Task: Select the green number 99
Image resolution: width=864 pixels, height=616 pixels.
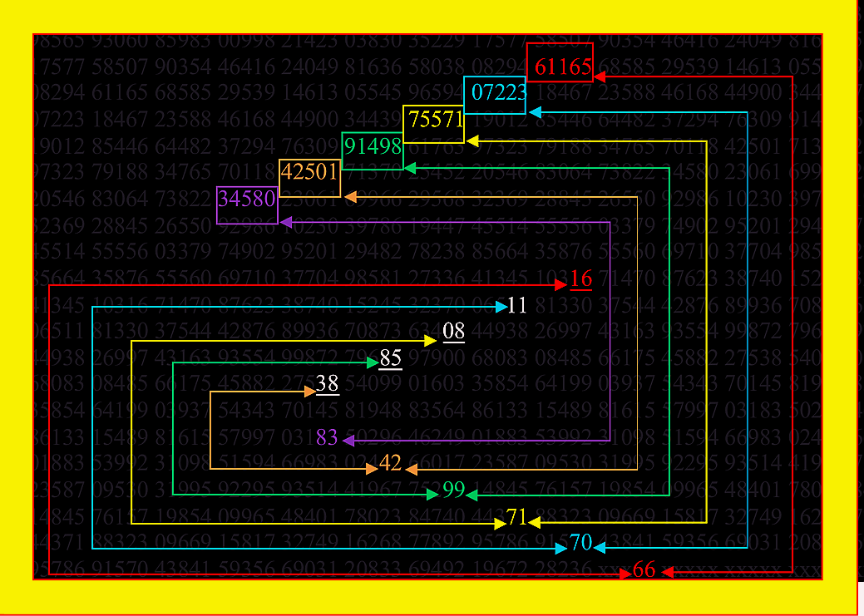Action: pyautogui.click(x=453, y=490)
